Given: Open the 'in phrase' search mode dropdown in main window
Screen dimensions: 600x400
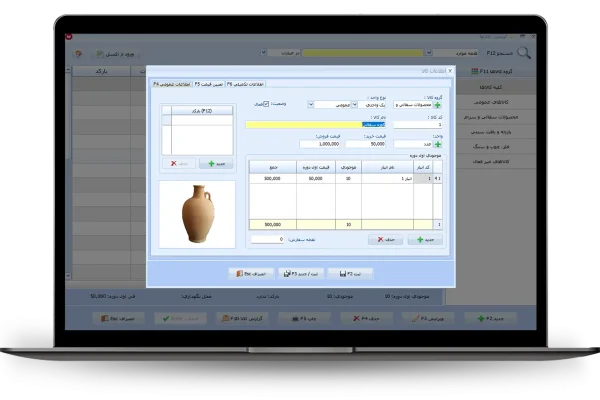Looking at the screenshot, I should (264, 52).
